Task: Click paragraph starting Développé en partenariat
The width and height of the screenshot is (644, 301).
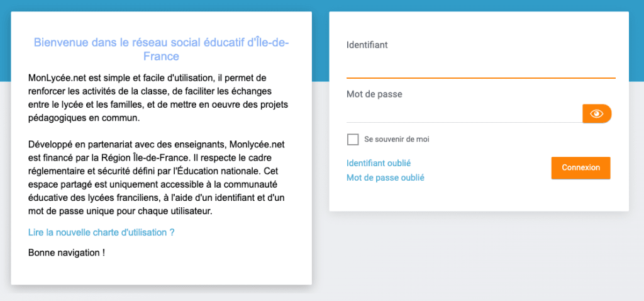Action: pyautogui.click(x=157, y=178)
